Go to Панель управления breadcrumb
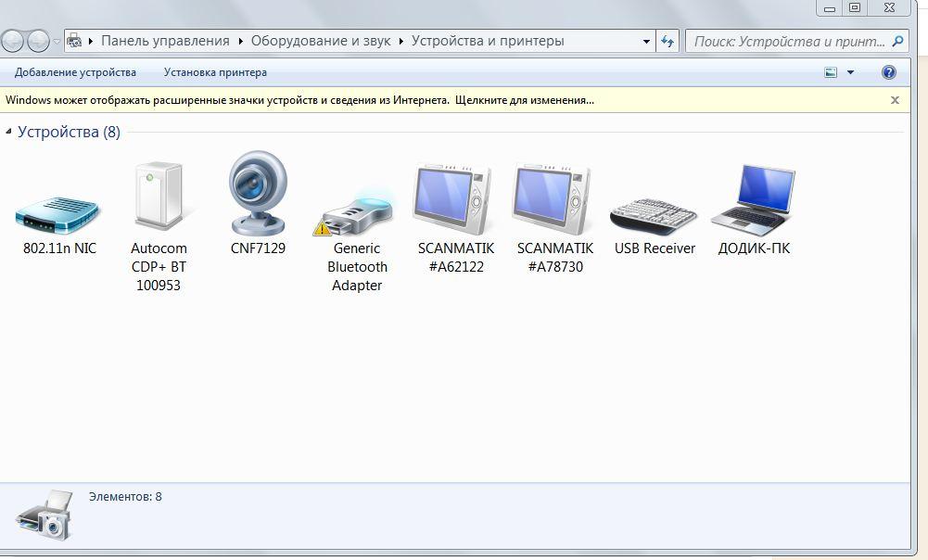Viewport: 928px width, 560px height. [165, 41]
